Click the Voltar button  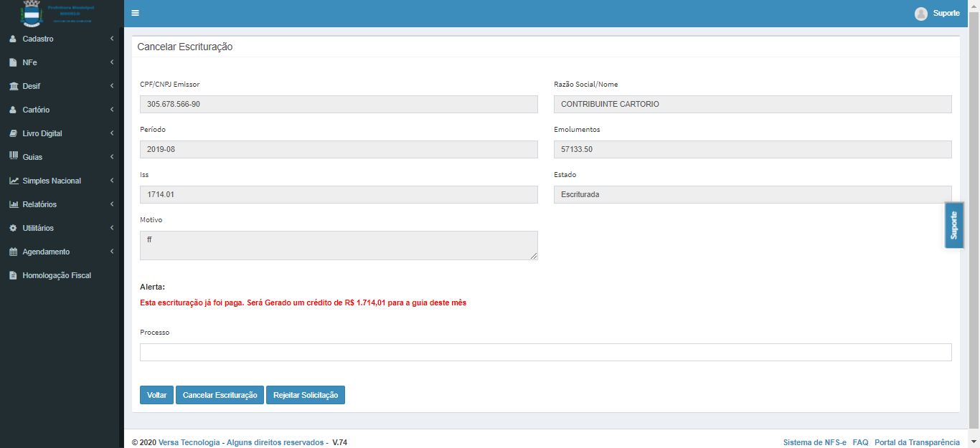click(x=156, y=395)
